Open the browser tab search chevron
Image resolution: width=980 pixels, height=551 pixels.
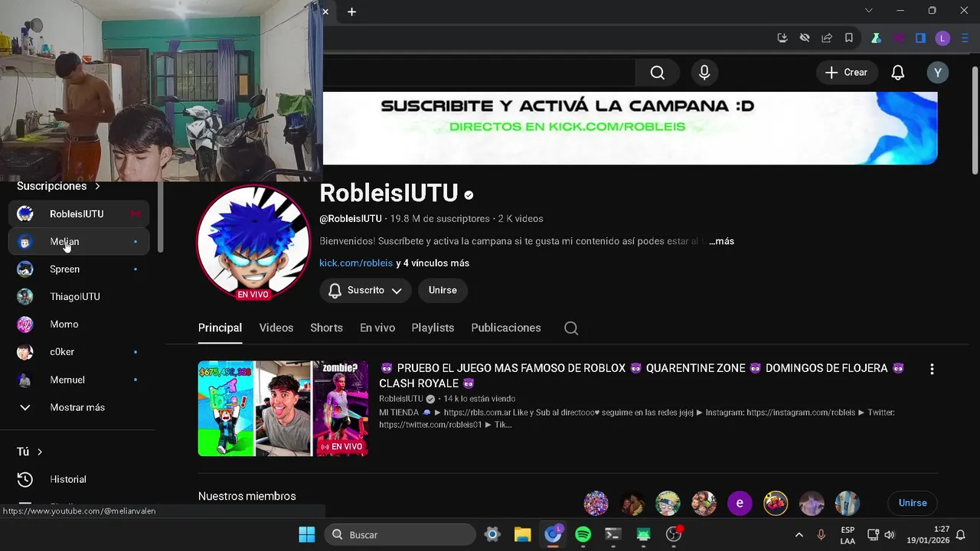868,11
